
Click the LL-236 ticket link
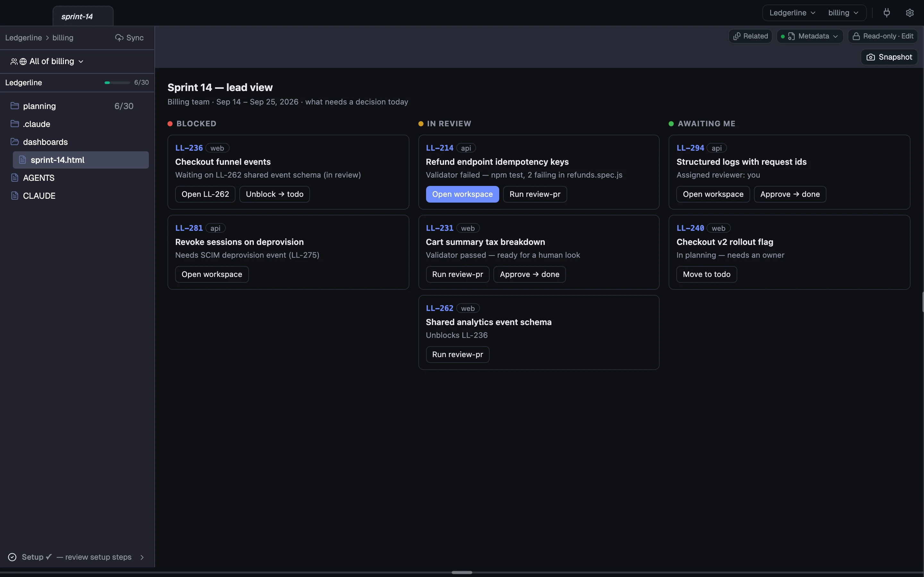pos(189,148)
